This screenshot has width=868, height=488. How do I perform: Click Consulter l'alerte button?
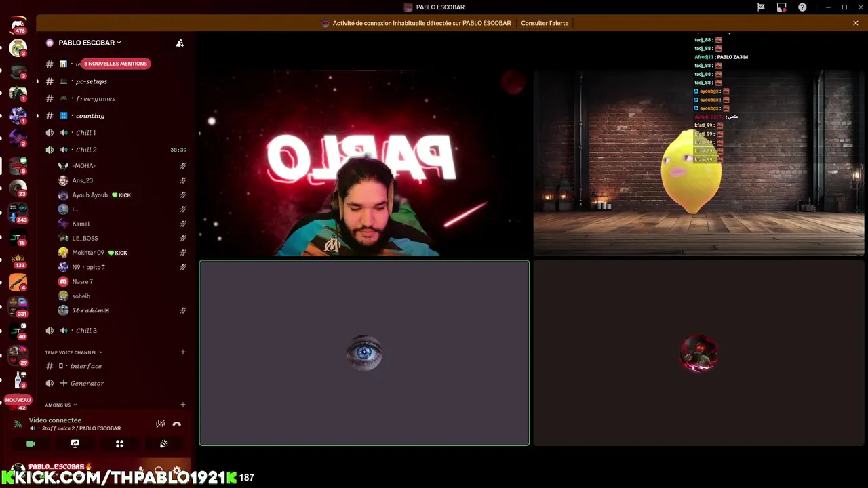[545, 23]
